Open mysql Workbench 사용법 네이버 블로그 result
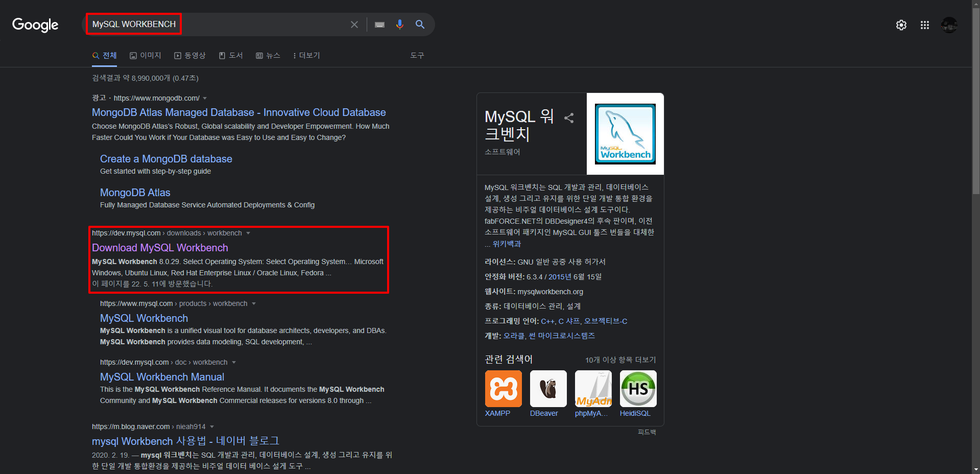Viewport: 980px width, 474px height. point(185,441)
